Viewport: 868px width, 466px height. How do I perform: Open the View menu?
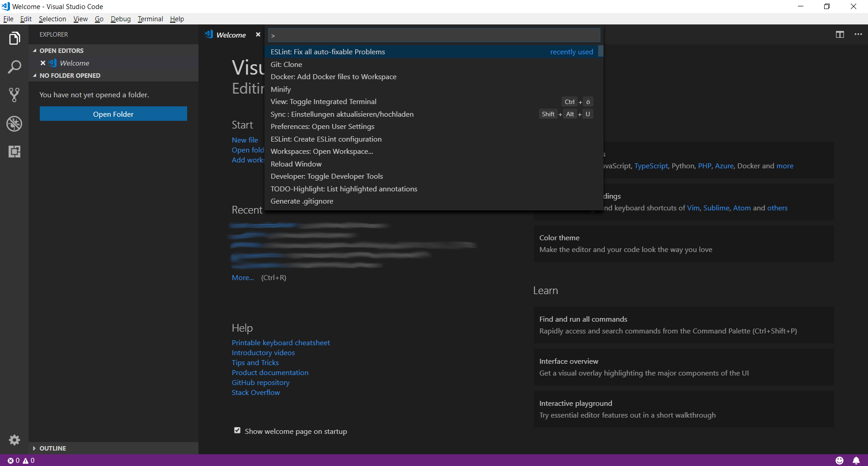click(x=80, y=19)
